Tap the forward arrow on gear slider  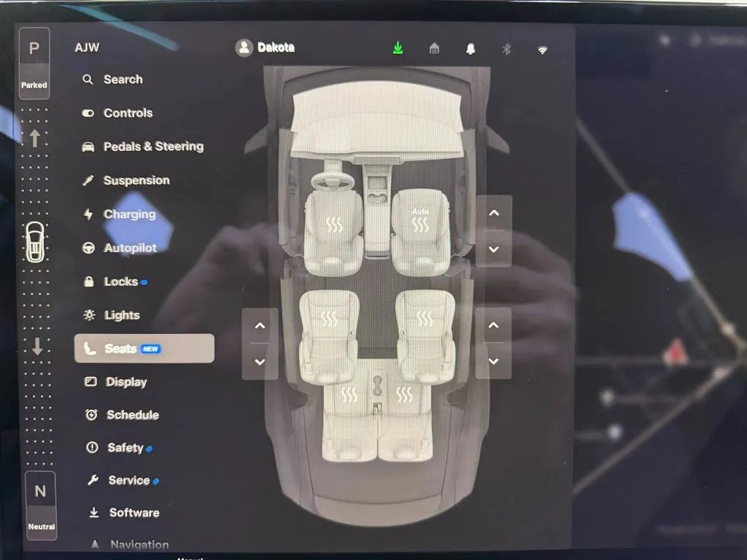34,138
